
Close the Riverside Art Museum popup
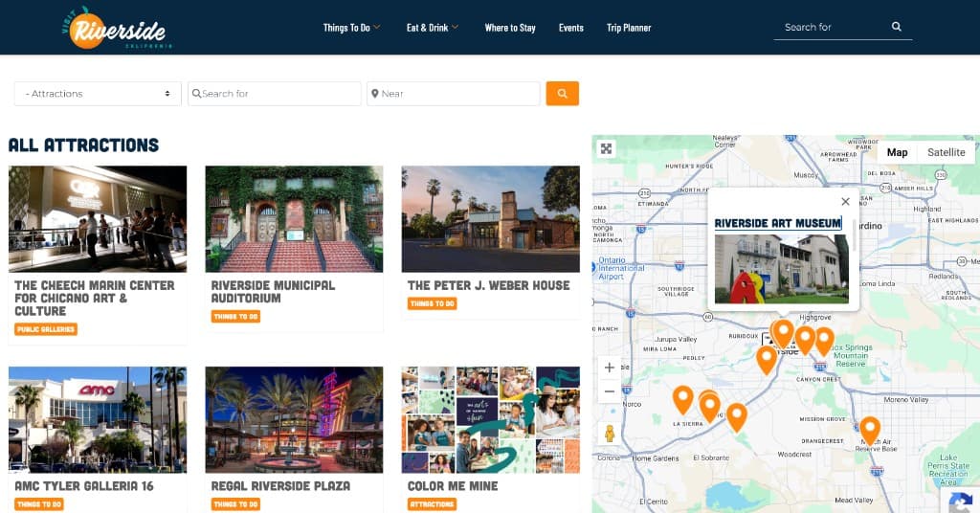click(x=845, y=201)
